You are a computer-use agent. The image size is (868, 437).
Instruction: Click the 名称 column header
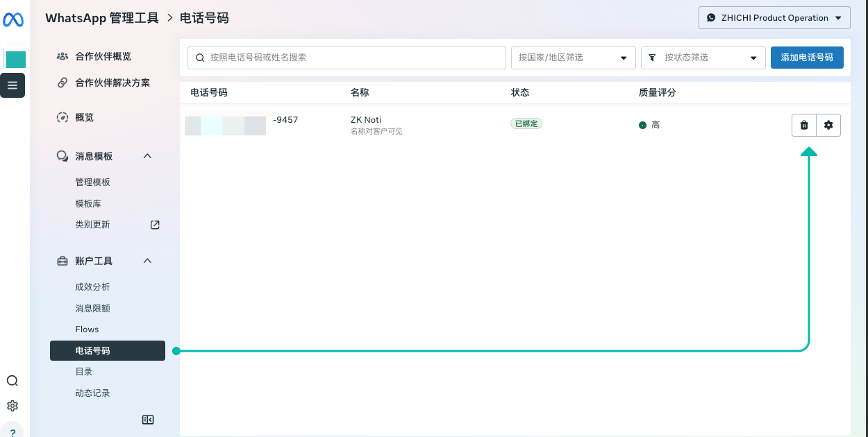pos(360,92)
